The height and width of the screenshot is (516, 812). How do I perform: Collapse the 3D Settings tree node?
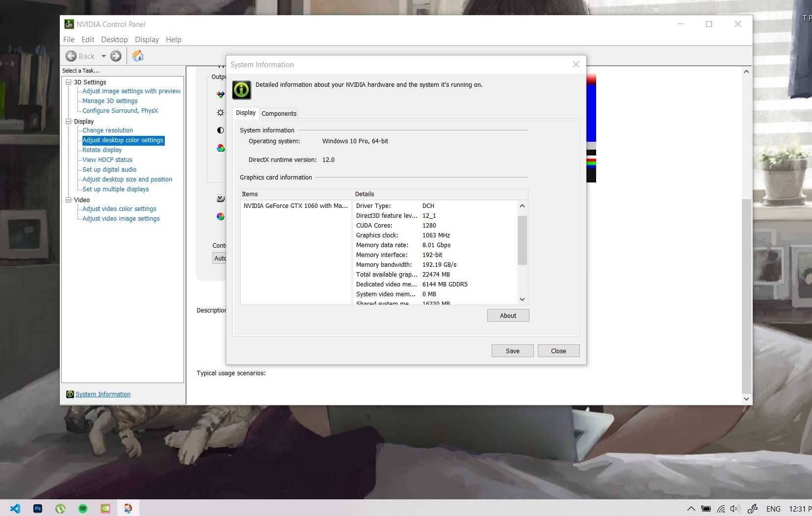click(69, 82)
